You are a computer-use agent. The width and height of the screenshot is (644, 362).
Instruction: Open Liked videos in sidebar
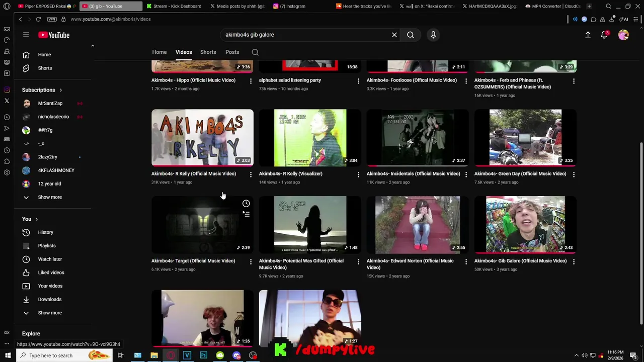point(51,273)
